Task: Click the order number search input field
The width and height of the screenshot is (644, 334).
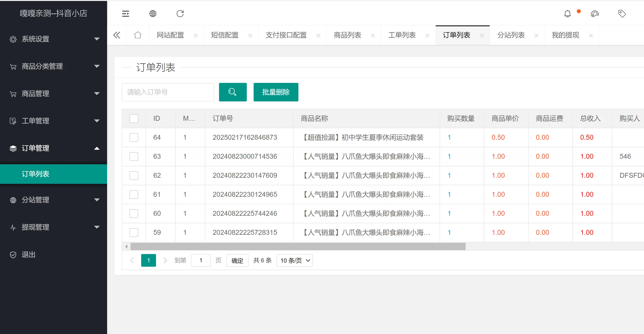Action: pos(168,92)
